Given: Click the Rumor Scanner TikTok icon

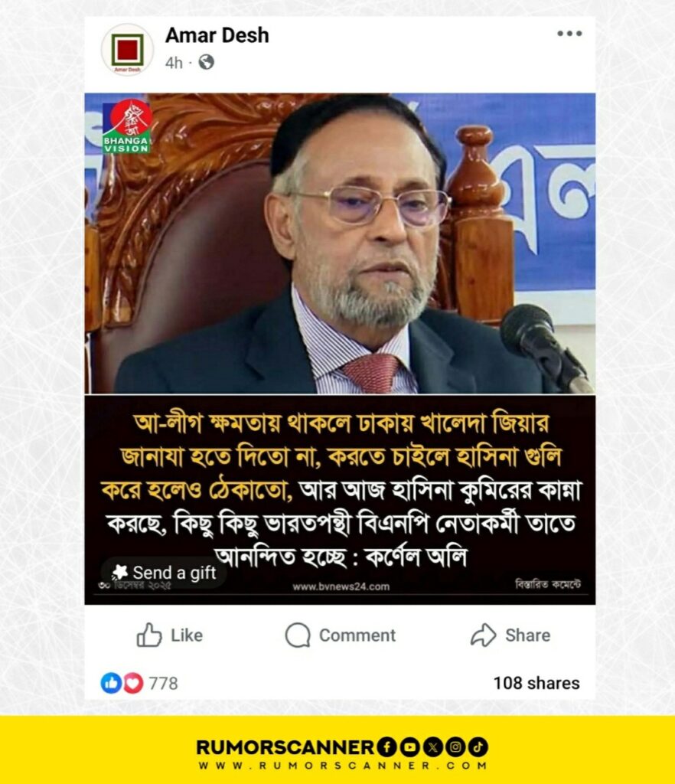Looking at the screenshot, I should (478, 747).
